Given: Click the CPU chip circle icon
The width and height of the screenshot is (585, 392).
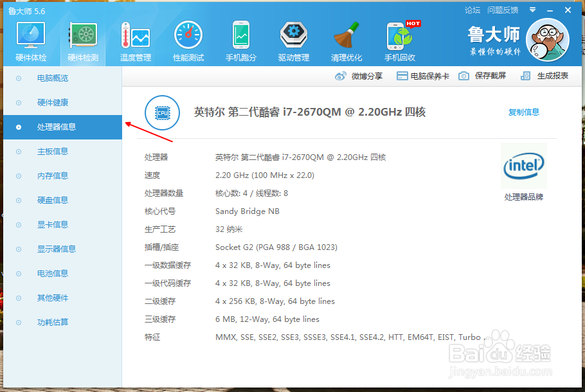Looking at the screenshot, I should 162,112.
